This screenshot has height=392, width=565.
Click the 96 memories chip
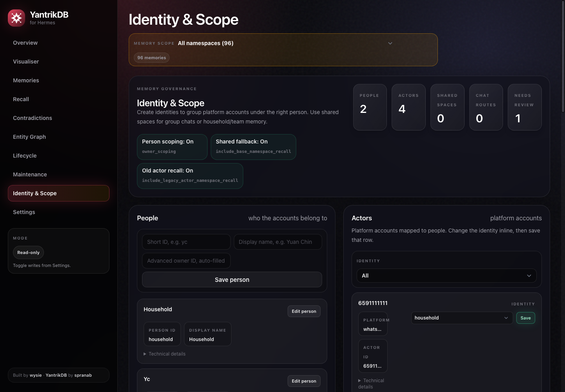point(151,58)
